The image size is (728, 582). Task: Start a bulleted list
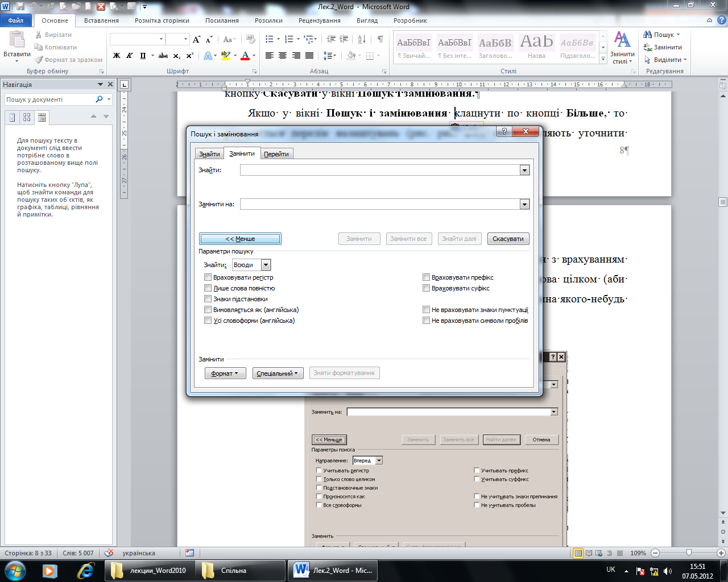(270, 39)
